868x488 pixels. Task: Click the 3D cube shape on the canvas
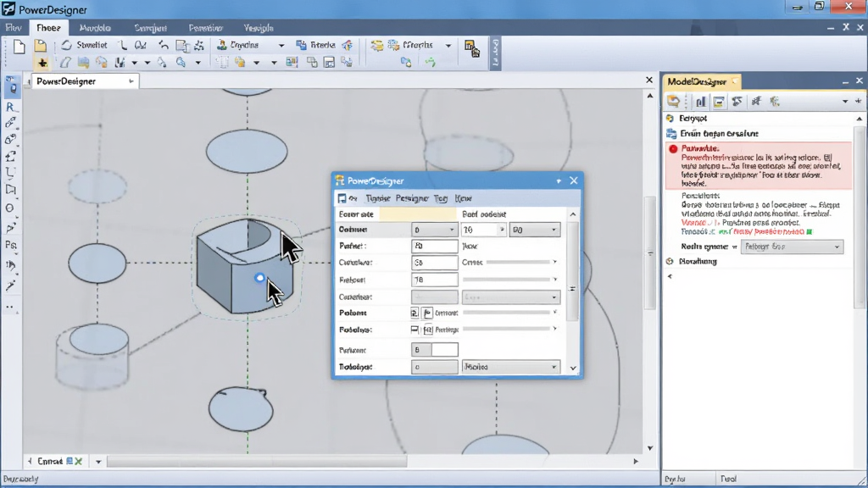[245, 265]
